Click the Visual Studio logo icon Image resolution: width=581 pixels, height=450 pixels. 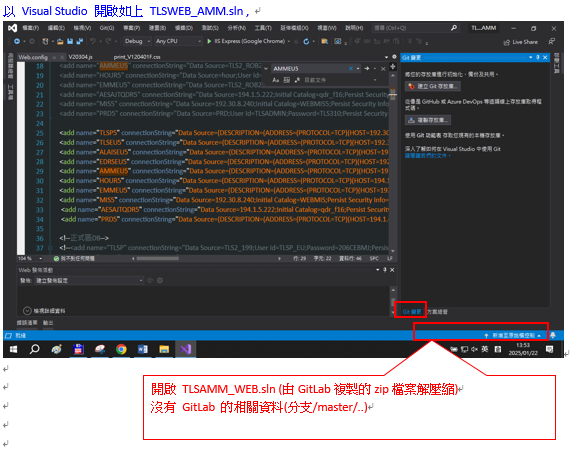[13, 28]
